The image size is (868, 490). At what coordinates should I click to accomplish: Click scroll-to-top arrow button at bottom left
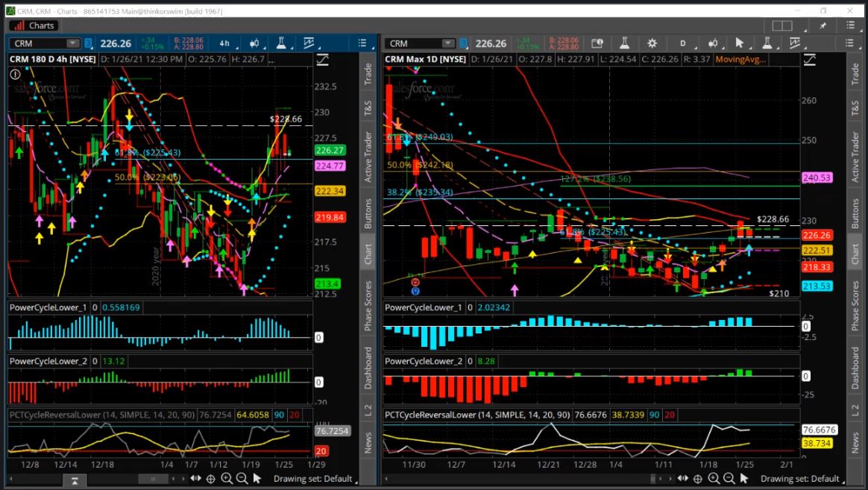(75, 480)
